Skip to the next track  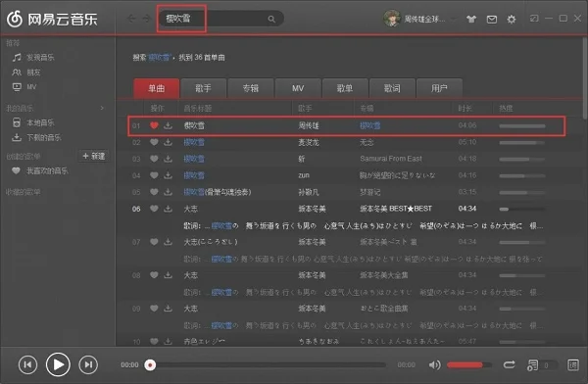pos(88,364)
